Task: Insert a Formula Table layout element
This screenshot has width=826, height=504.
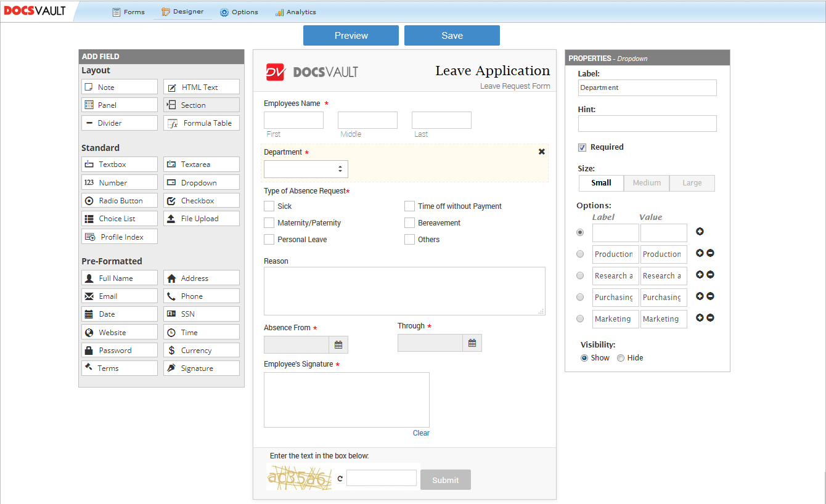Action: pos(201,123)
